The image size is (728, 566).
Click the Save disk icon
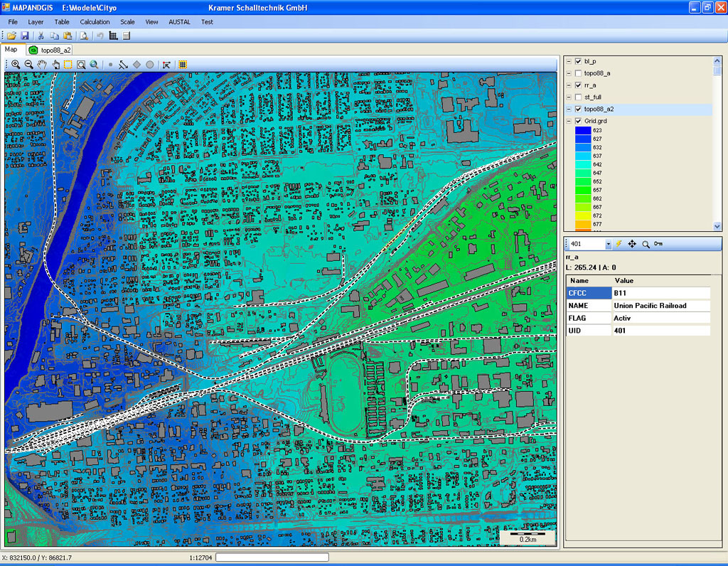24,36
